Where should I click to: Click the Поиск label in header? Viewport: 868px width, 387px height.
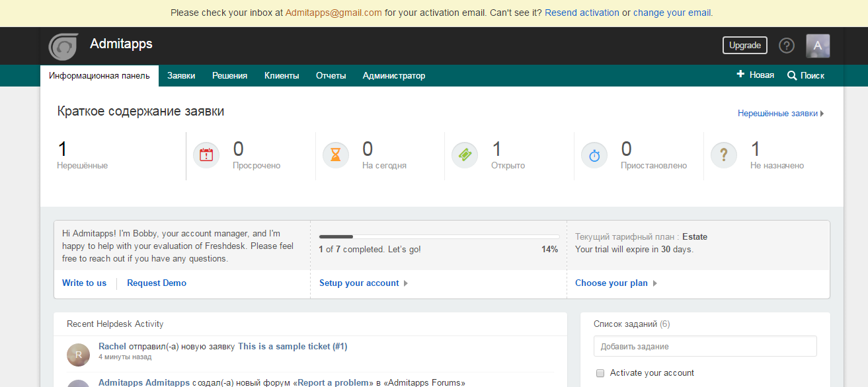(x=812, y=76)
